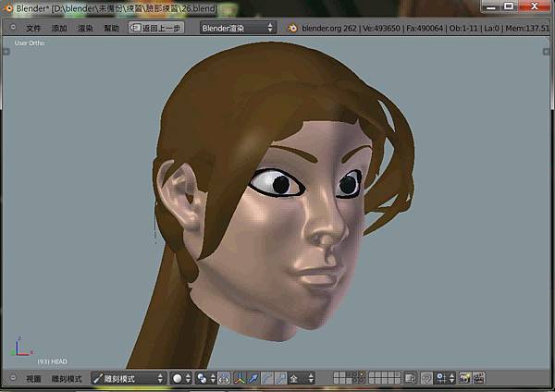Screen dimensions: 555x392
Task: Click the User Ortho viewport label
Action: click(30, 43)
